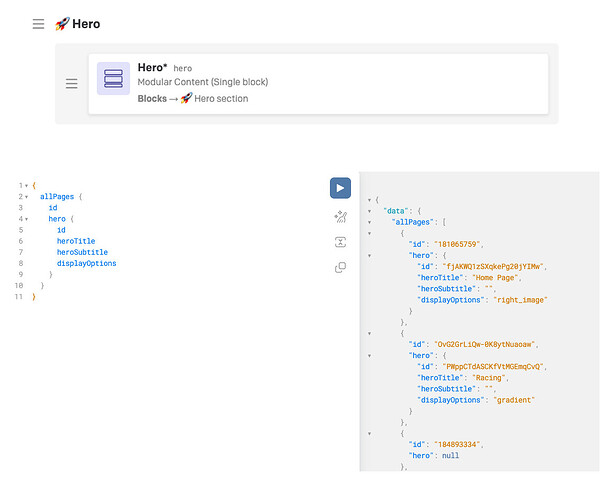The width and height of the screenshot is (610, 500).
Task: Click the rocket icon in Hero heading
Action: coord(62,24)
